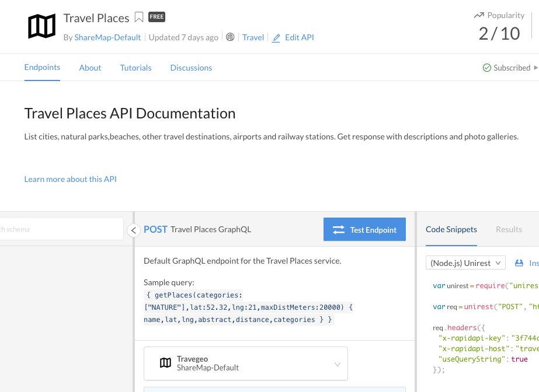Click the Test Endpoint button
Image resolution: width=539 pixels, height=392 pixels.
pos(365,229)
